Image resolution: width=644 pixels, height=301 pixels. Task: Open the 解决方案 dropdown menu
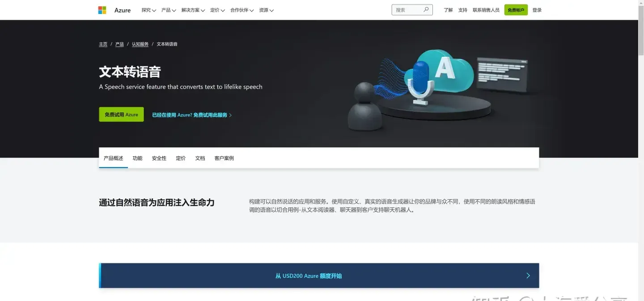coord(193,10)
